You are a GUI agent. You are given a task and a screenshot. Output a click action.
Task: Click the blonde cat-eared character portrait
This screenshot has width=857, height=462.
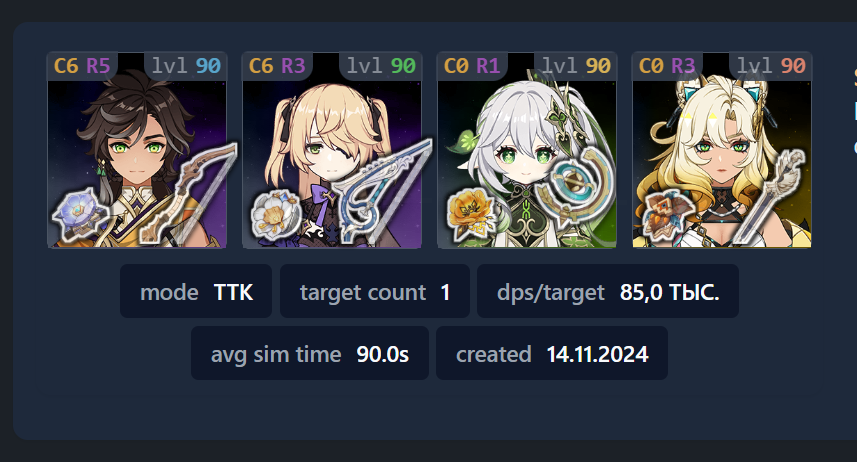coord(722,150)
